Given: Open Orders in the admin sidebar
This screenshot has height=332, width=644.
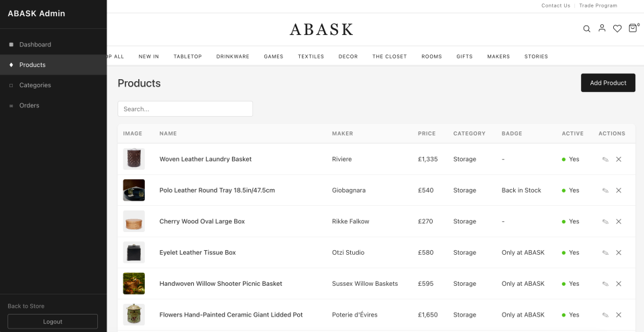Looking at the screenshot, I should tap(29, 105).
